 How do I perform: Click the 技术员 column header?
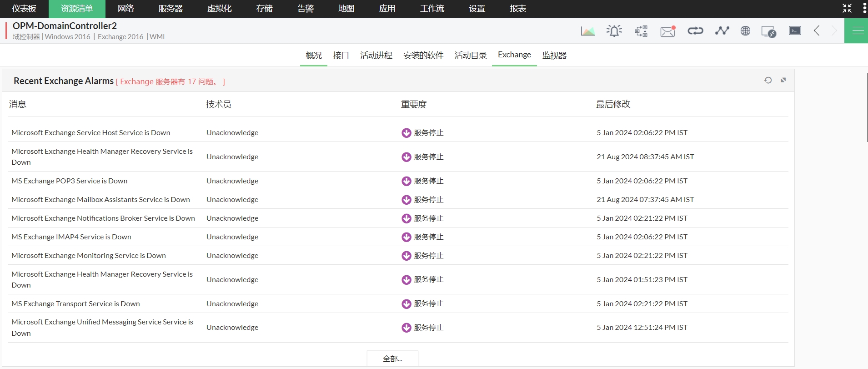(219, 104)
